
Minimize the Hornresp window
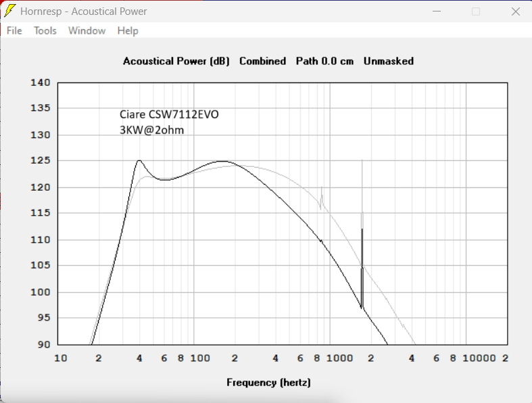[x=437, y=11]
